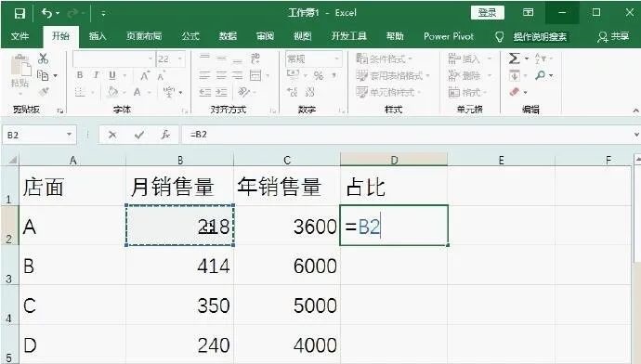Image resolution: width=641 pixels, height=364 pixels.
Task: Open the 数据 ribbon tab
Action: 228,36
